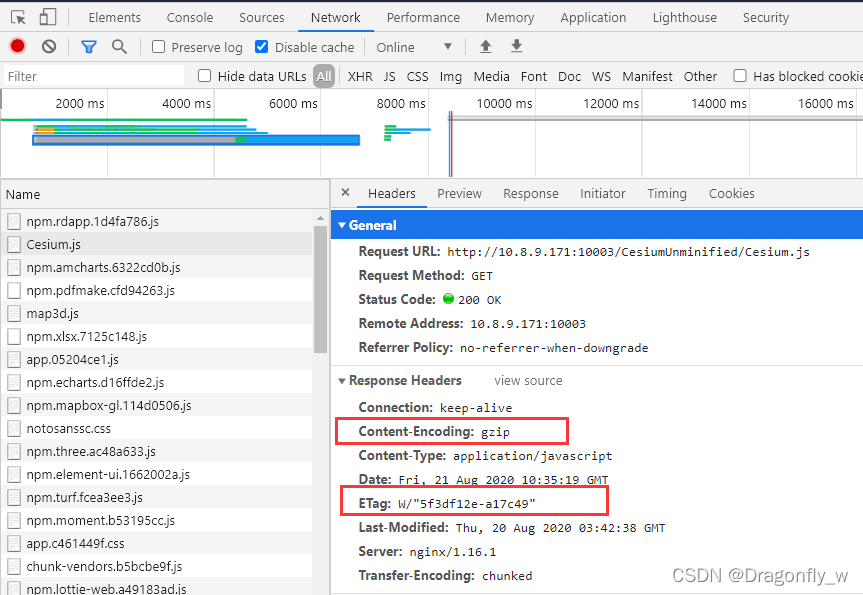The width and height of the screenshot is (863, 595).
Task: Filter requests by Other type
Action: (x=701, y=77)
